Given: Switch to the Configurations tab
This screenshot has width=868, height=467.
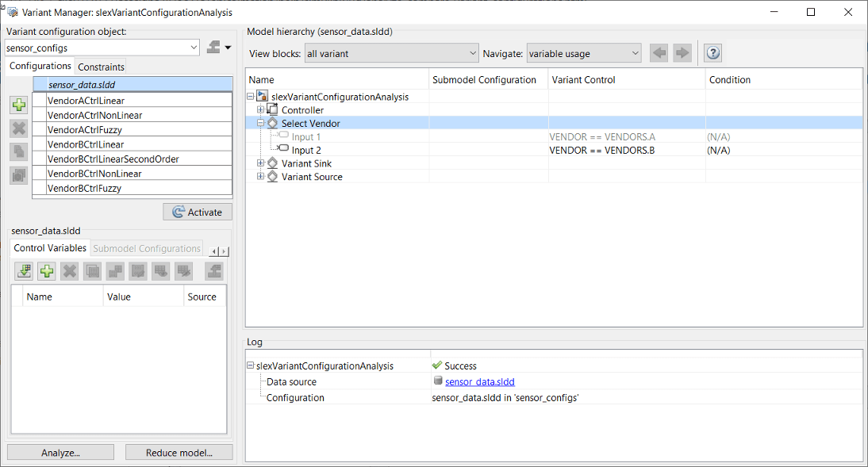Looking at the screenshot, I should (40, 66).
